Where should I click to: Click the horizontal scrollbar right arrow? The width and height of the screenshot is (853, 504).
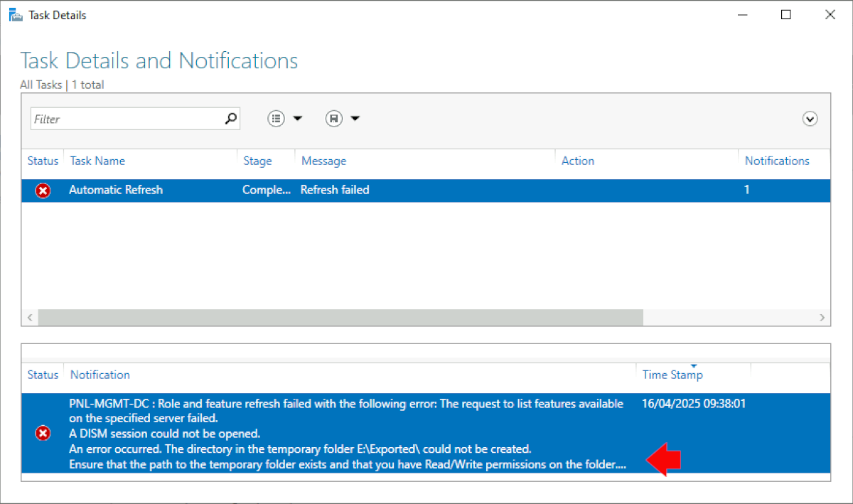tap(822, 317)
